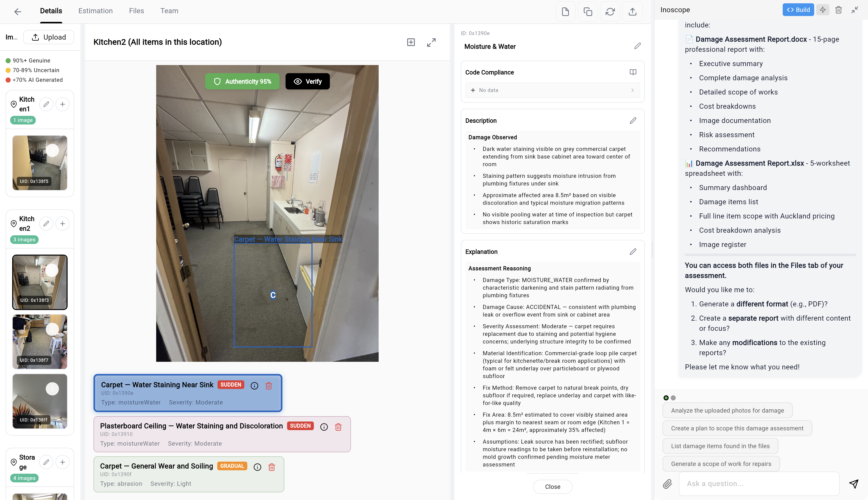Screen dimensions: 868x500
Task: Select Generate a scope of work for repairs
Action: point(721,464)
